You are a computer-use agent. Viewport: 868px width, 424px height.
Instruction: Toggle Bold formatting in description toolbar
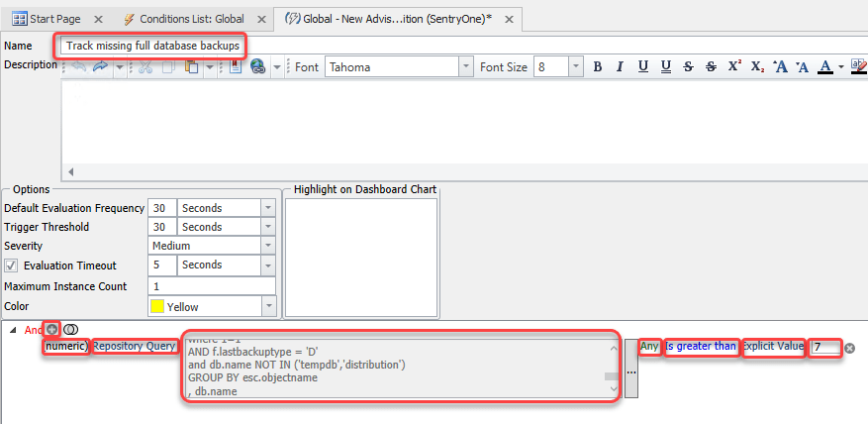[598, 66]
